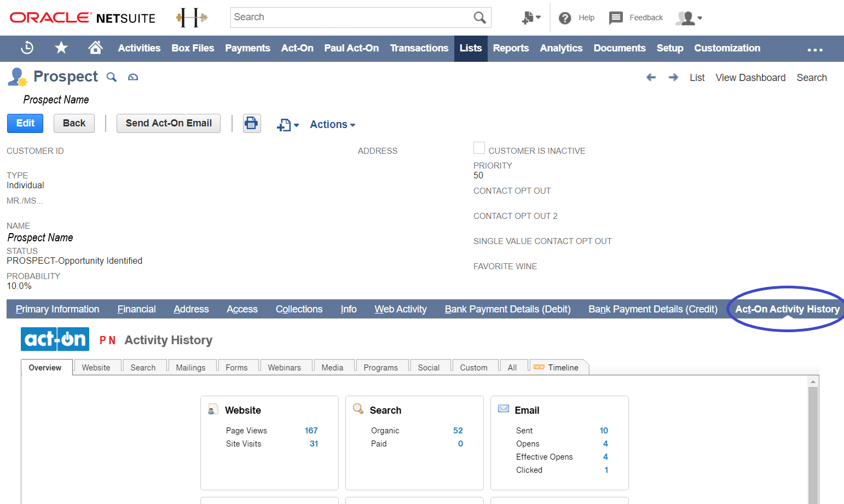Open the Help question-mark icon

coord(565,18)
